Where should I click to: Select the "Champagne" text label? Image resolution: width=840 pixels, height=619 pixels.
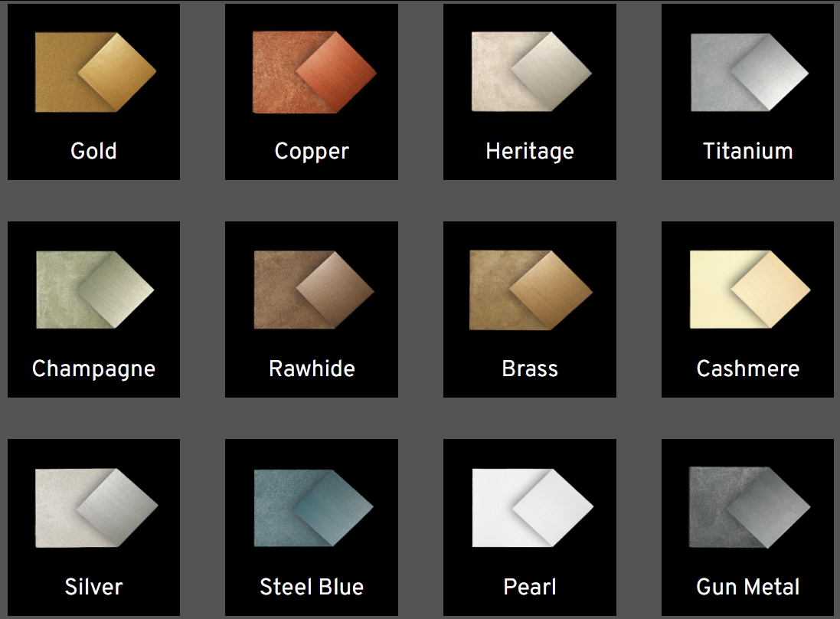(x=93, y=369)
